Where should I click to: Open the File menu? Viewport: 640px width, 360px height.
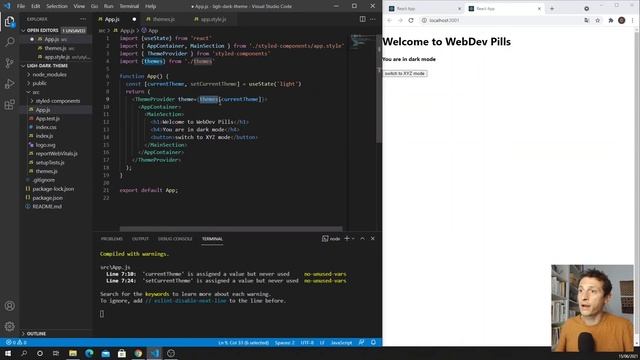(21, 6)
